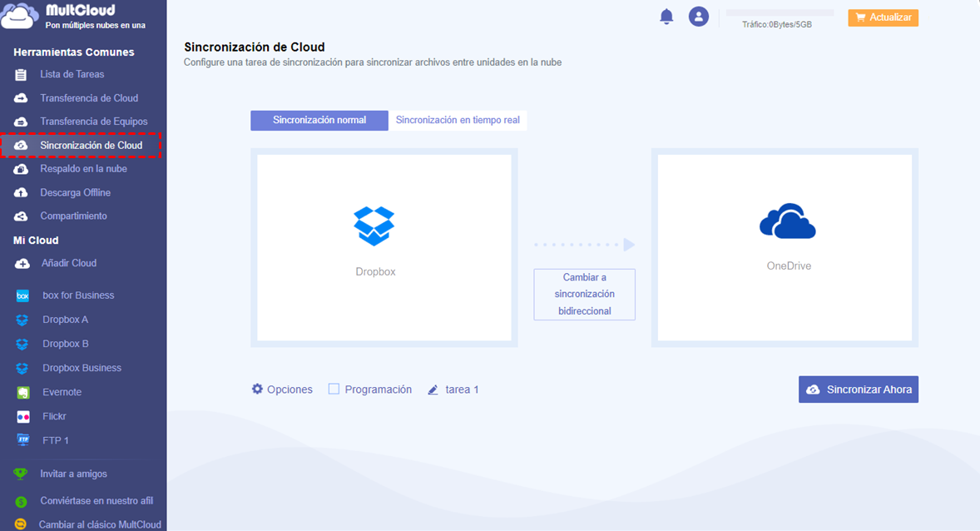Select FTP 1 in Mi Cloud list

[56, 440]
